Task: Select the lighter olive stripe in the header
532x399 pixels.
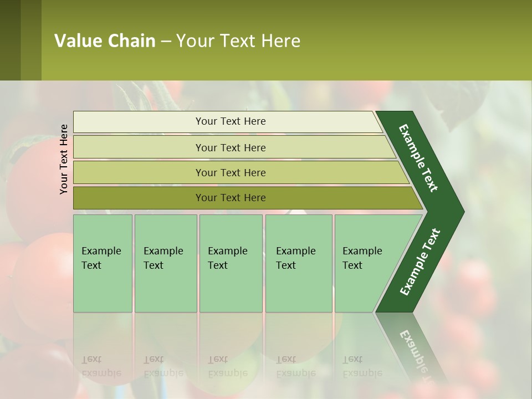Action: 31,40
